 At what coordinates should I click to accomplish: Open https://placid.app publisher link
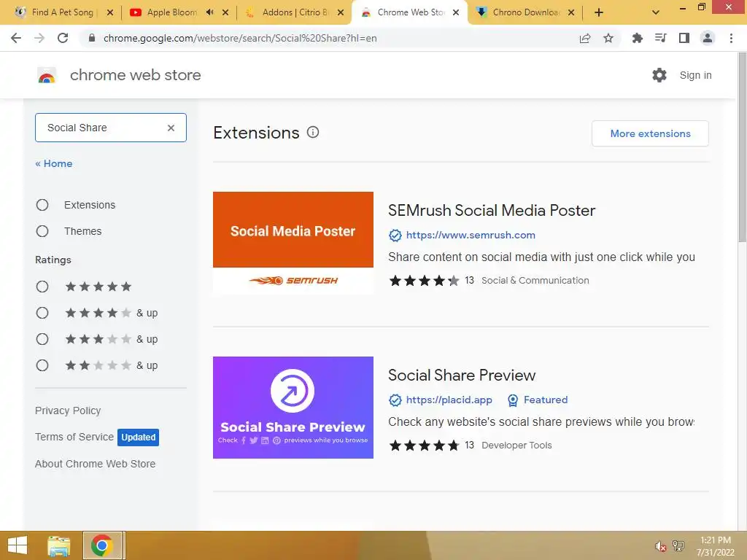pyautogui.click(x=449, y=400)
